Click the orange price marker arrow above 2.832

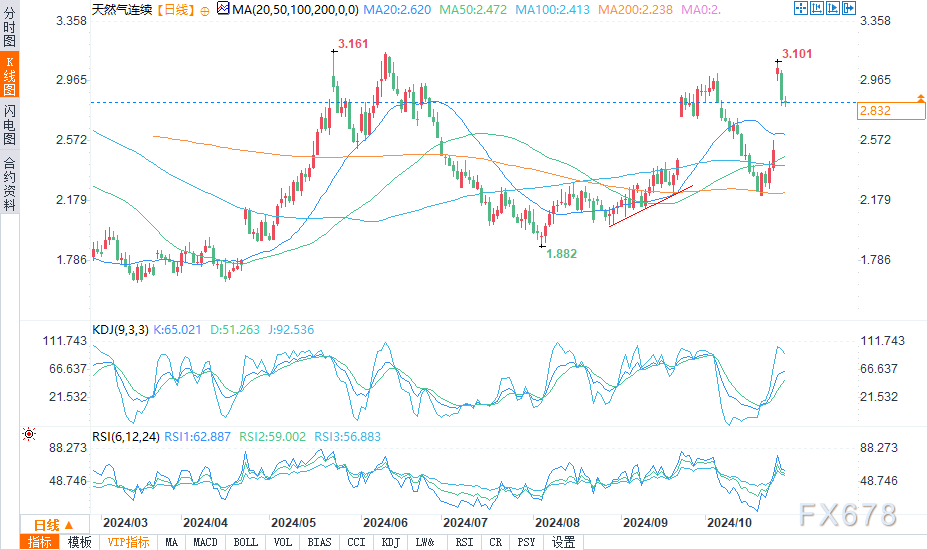(x=920, y=99)
